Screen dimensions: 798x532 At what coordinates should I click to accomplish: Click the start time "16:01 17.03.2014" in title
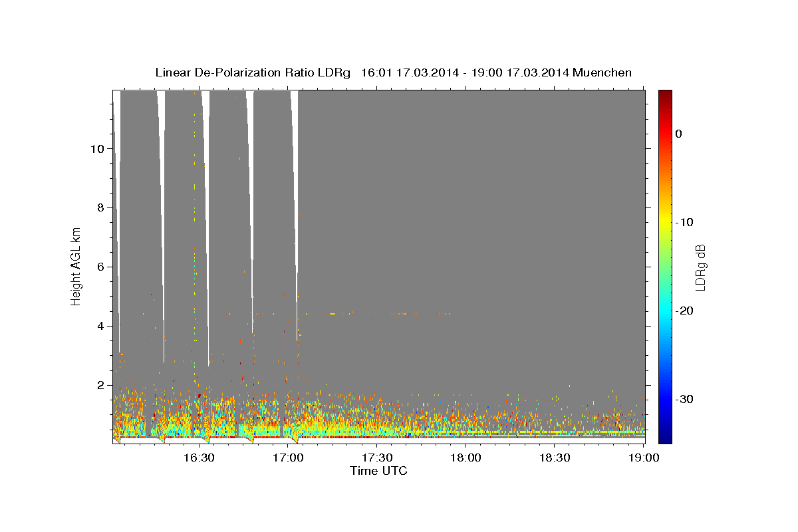click(x=409, y=72)
